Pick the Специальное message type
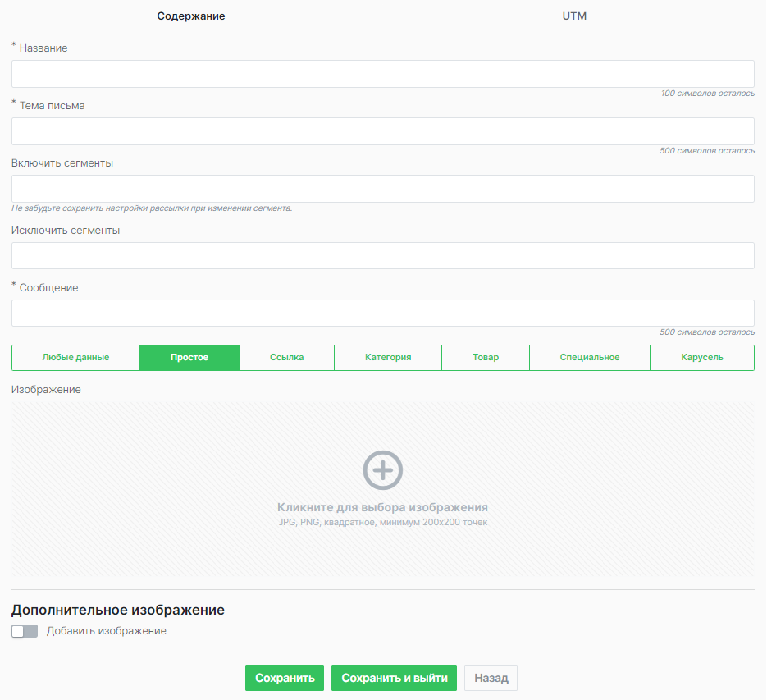 590,358
